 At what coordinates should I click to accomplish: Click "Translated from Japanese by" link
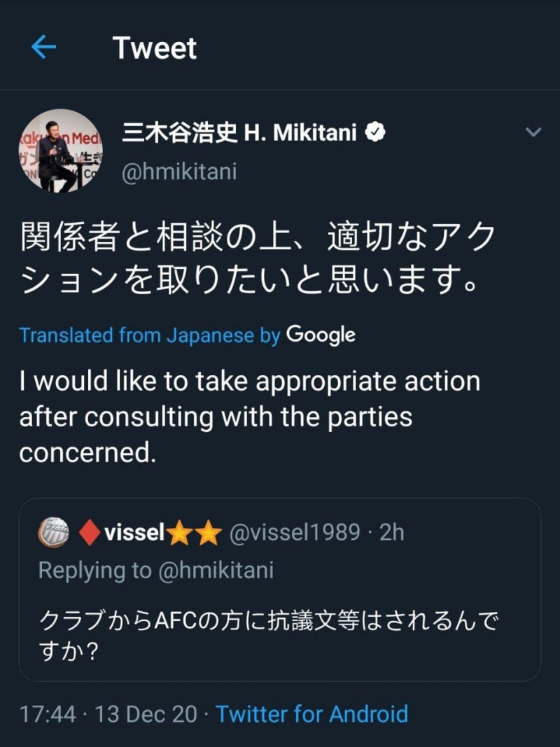pos(149,335)
